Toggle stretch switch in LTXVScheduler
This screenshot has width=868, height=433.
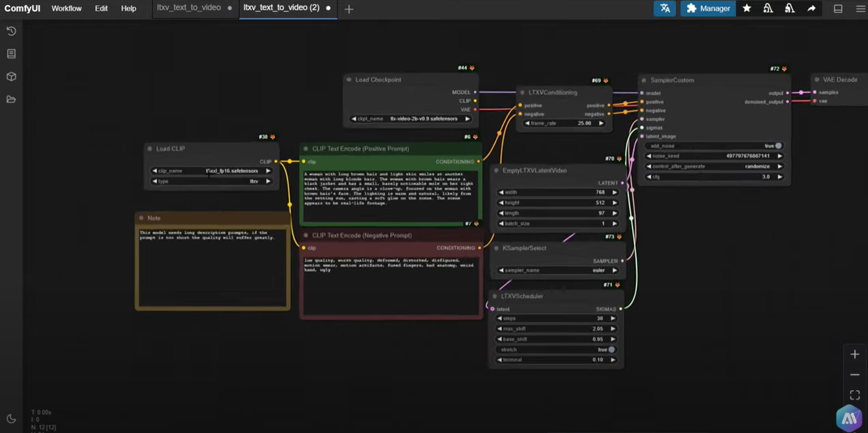pyautogui.click(x=611, y=350)
